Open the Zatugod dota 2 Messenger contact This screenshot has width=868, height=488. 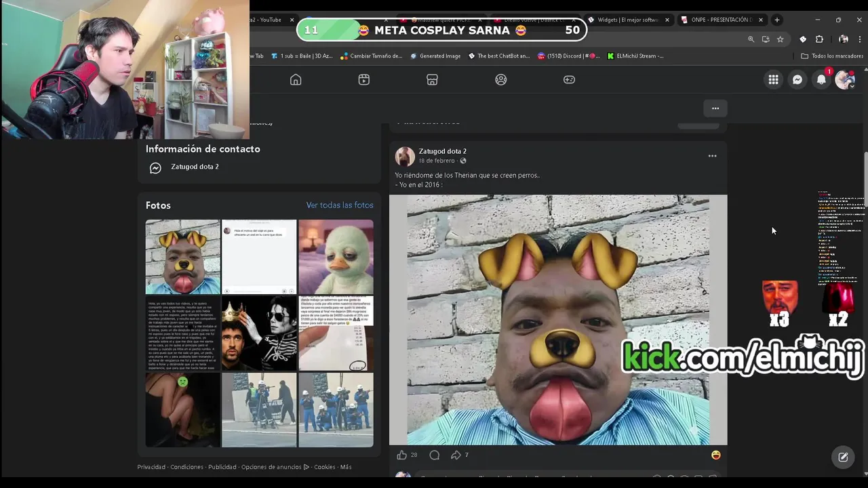[195, 167]
